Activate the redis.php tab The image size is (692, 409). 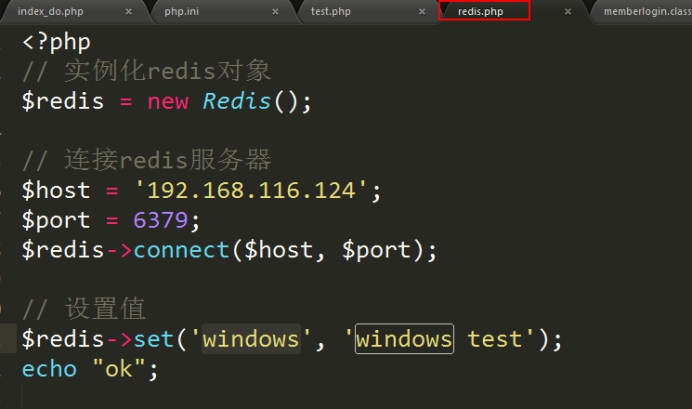click(x=480, y=11)
